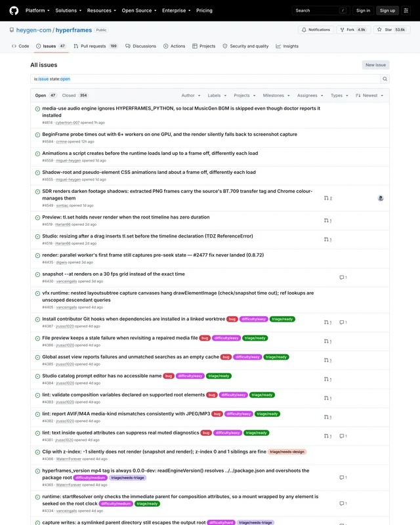Open linked pull request icon on issue #4549
The height and width of the screenshot is (525, 420).
click(x=328, y=198)
